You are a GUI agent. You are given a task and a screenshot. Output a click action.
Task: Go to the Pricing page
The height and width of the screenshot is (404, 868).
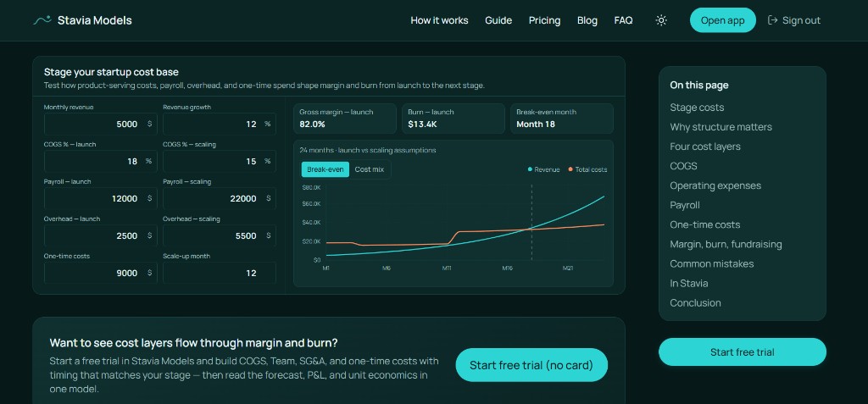click(x=544, y=20)
